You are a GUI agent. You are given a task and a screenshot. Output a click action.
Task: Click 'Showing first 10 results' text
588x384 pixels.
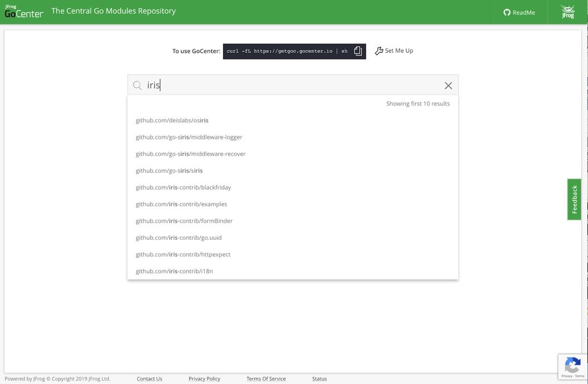tap(418, 104)
